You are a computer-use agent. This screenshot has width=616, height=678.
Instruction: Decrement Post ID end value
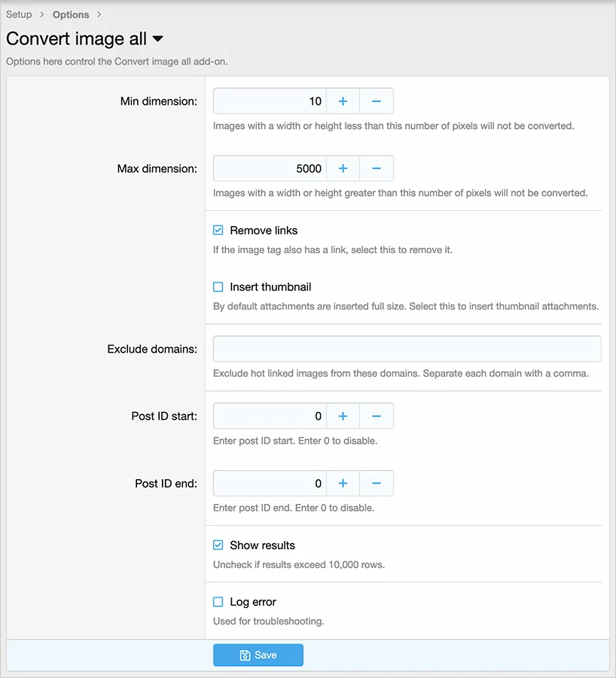(377, 484)
